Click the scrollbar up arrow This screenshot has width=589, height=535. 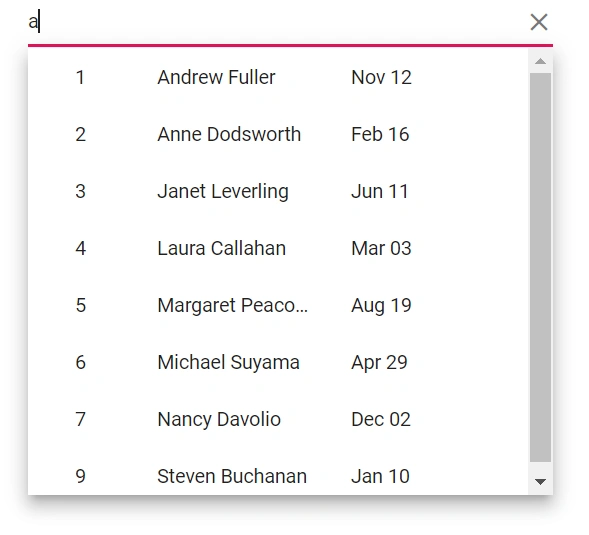pyautogui.click(x=540, y=61)
